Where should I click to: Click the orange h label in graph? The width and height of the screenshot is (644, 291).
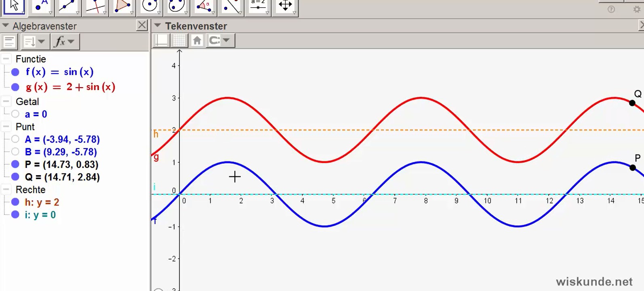156,134
